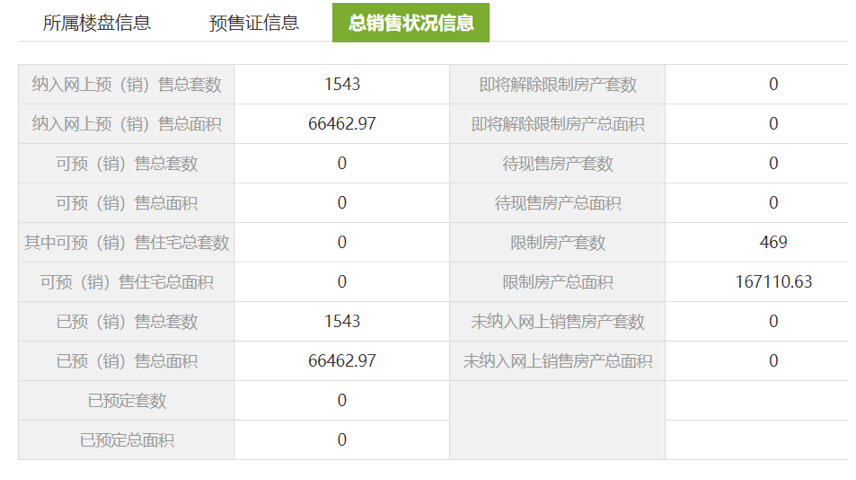
Task: Select value 0 beside 即将解除限制房产总面积
Action: coord(773,124)
